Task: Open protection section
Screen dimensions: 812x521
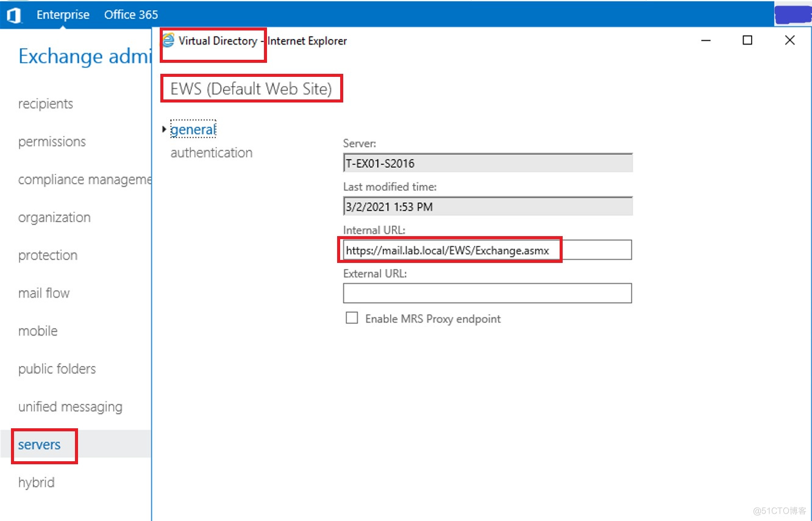Action: [48, 255]
